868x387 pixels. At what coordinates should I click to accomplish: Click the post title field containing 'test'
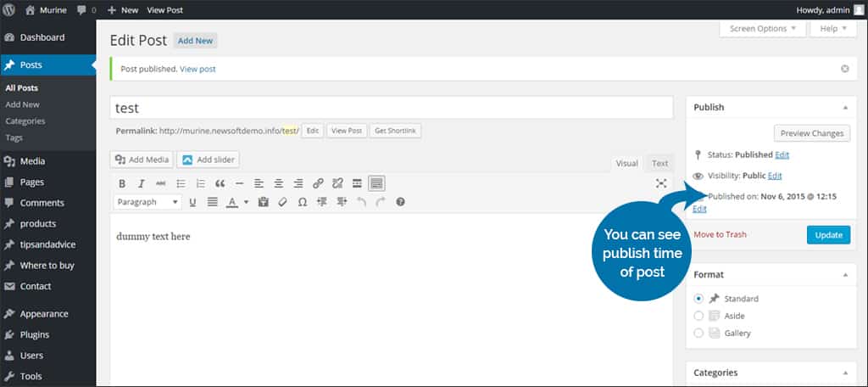coord(392,108)
